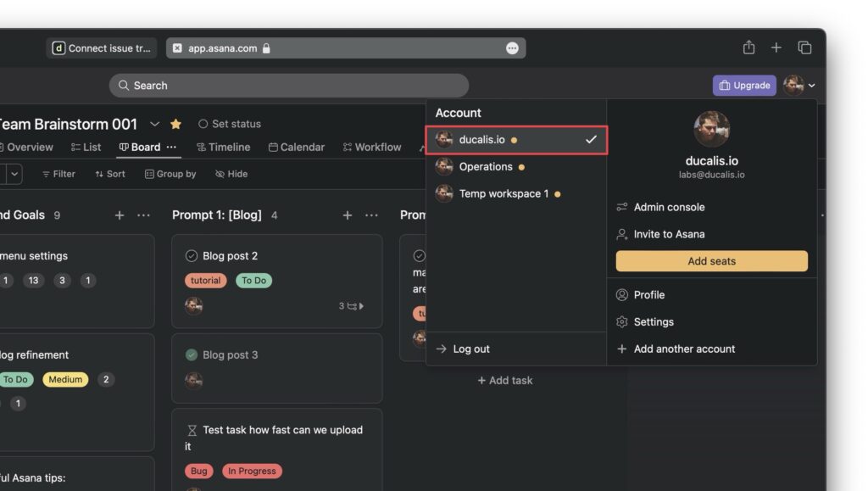Screen dimensions: 868x491
Task: Click the Upgrade button progress badge
Action: tap(744, 85)
